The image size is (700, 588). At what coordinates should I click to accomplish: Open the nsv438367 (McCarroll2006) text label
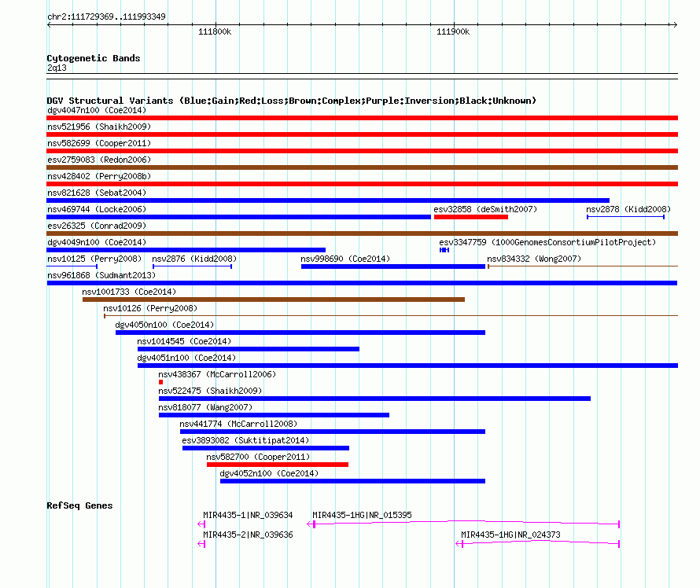[x=217, y=374]
